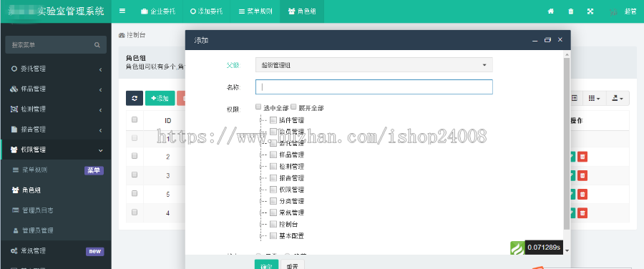Click the magnifier icon in menu search
This screenshot has height=269, width=644.
[97, 45]
